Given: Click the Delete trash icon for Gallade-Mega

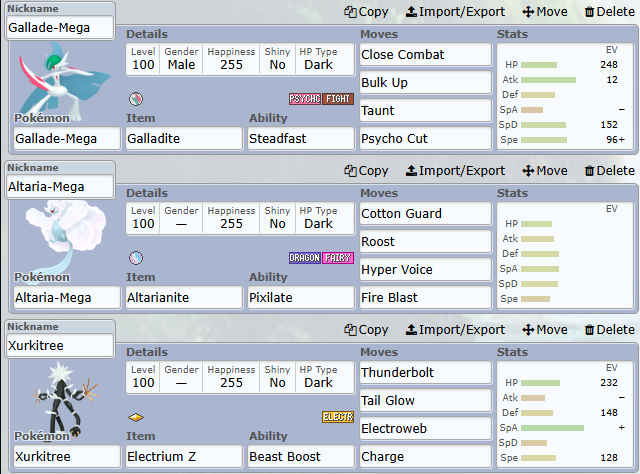Looking at the screenshot, I should point(589,12).
